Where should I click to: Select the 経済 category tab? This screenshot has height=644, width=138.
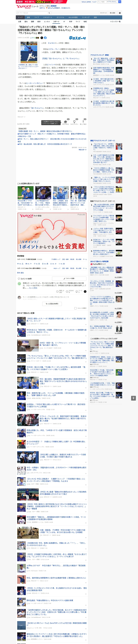point(39,22)
